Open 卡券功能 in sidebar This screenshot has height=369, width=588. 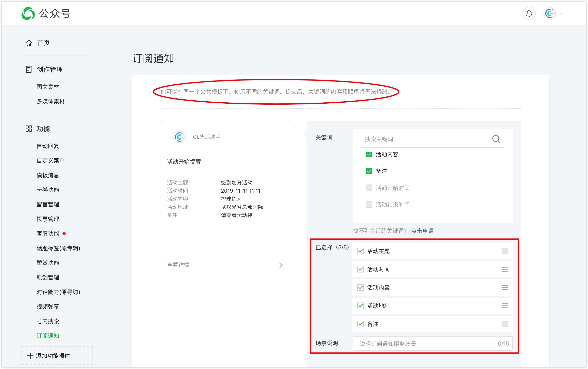(48, 190)
